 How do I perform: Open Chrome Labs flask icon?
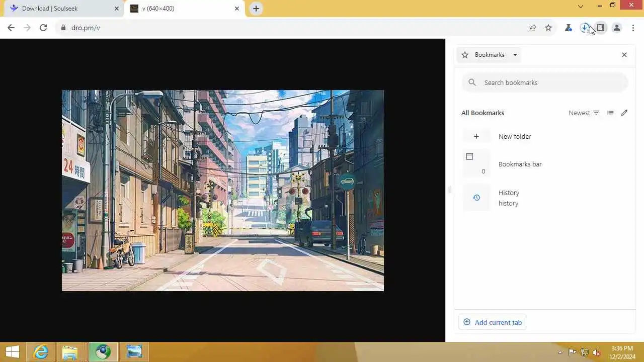(x=569, y=28)
